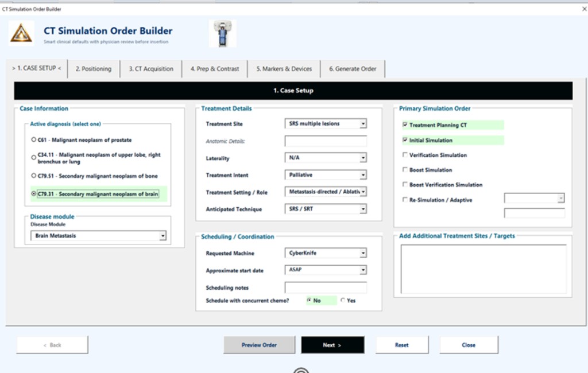Select C34.11 upper lobe right lung diagnosis
The height and width of the screenshot is (373, 588).
click(34, 158)
